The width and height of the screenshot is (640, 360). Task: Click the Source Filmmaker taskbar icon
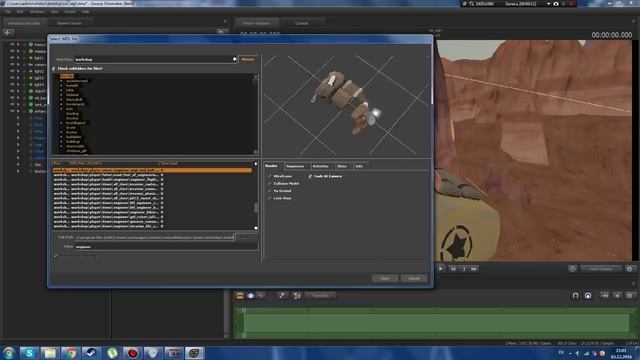click(194, 353)
